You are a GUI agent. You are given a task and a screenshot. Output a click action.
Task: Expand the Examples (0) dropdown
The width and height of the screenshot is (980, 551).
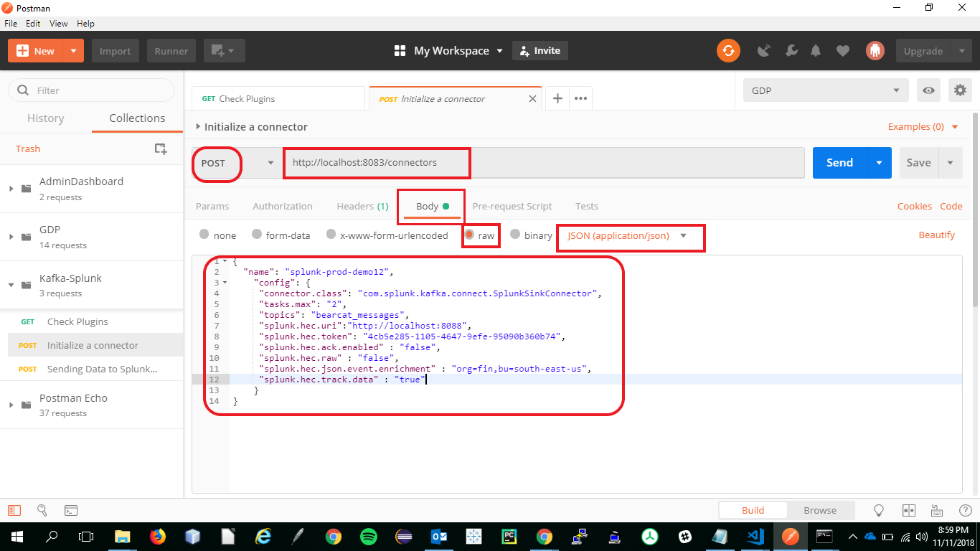click(923, 127)
